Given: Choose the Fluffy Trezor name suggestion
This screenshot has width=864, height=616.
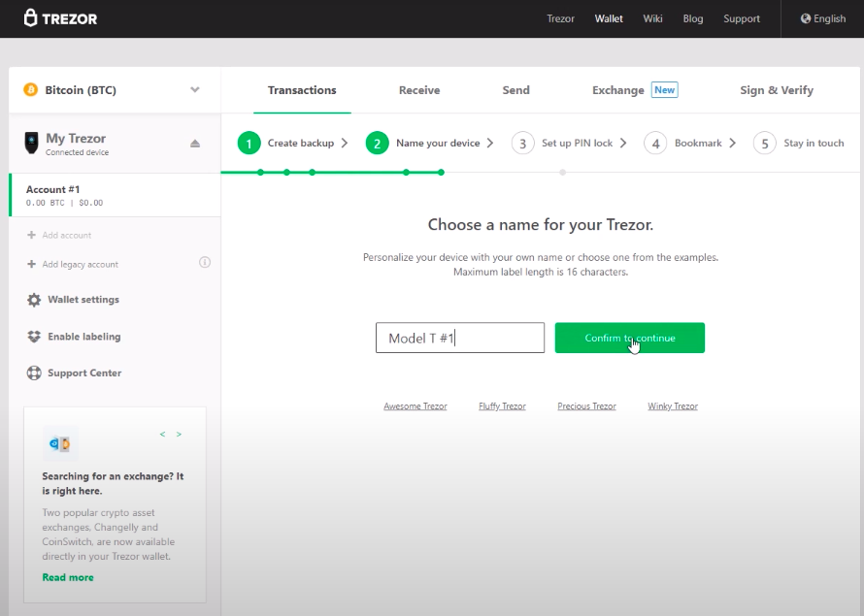Looking at the screenshot, I should point(502,406).
